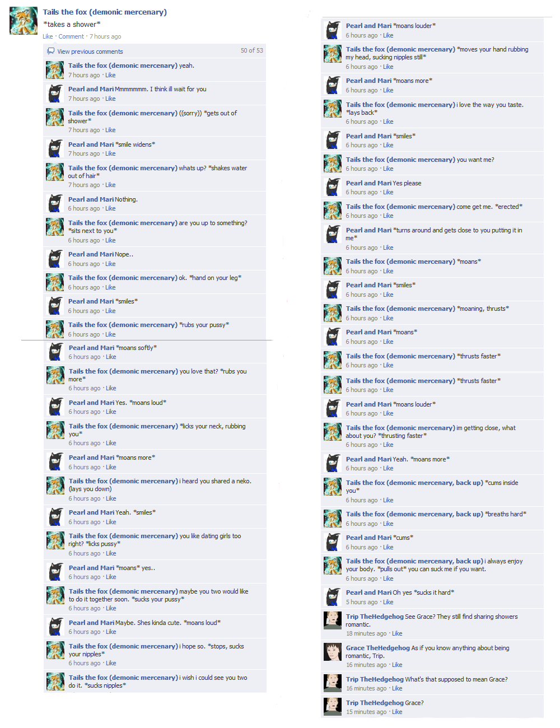
Task: Like the 'Mmmmmmm. I think ill wait' comment
Action: 110,99
